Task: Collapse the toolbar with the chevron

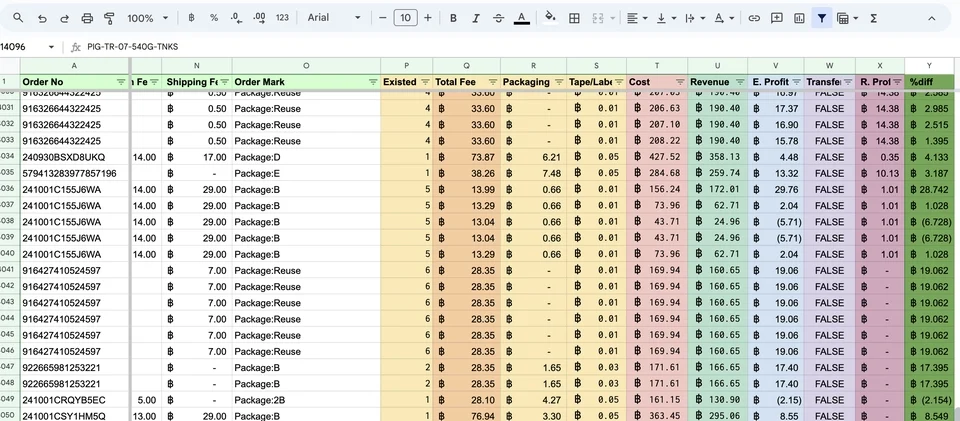Action: click(x=932, y=18)
